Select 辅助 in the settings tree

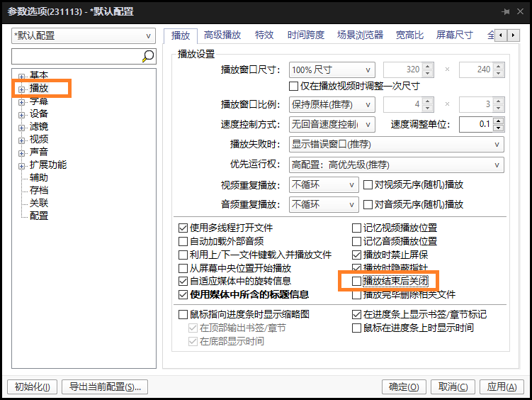pos(39,177)
